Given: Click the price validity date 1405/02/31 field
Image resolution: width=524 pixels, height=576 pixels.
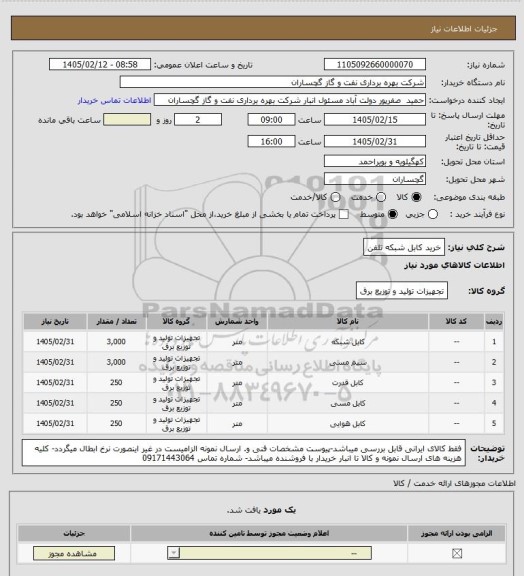Looking at the screenshot, I should click(375, 141).
